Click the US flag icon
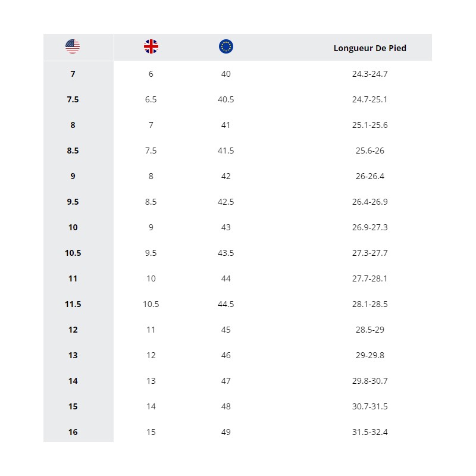Image resolution: width=476 pixels, height=476 pixels. click(x=73, y=46)
